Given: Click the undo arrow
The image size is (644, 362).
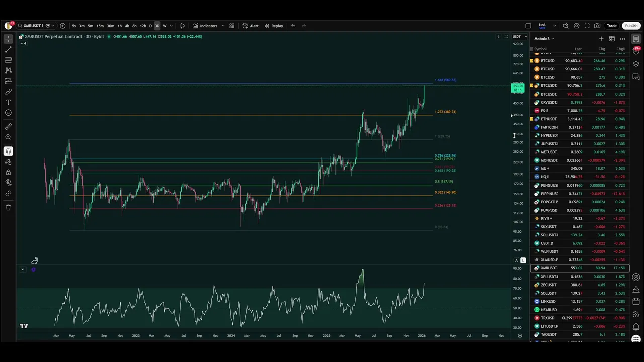Looking at the screenshot, I should pos(293,26).
